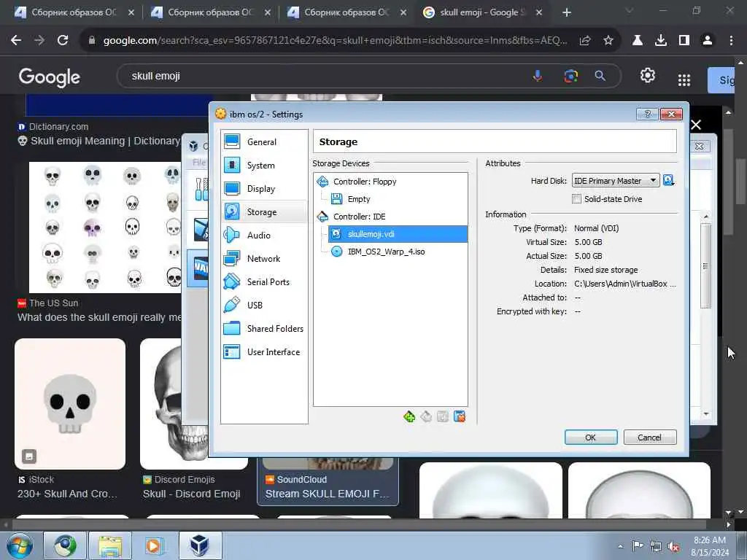Bookmark this page with star icon
747x560 pixels.
pos(608,41)
